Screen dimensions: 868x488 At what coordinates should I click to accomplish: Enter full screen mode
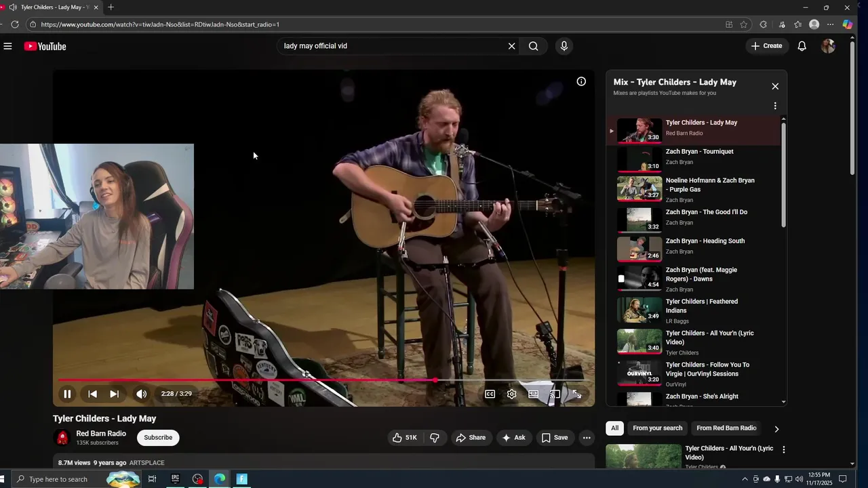[x=576, y=394]
